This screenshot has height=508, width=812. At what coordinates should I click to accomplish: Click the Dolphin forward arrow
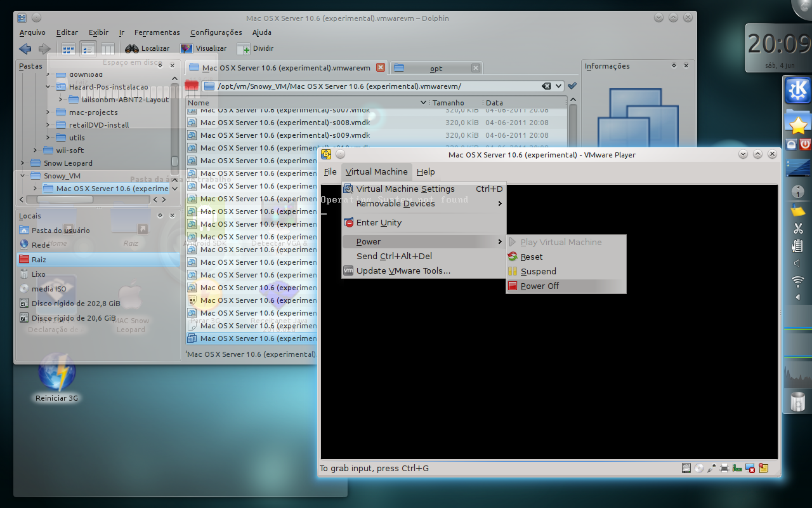coord(44,49)
